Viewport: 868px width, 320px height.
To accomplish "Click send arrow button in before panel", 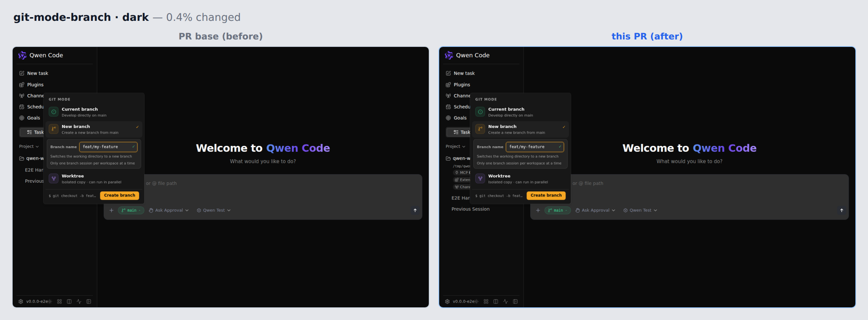I will click(x=415, y=210).
